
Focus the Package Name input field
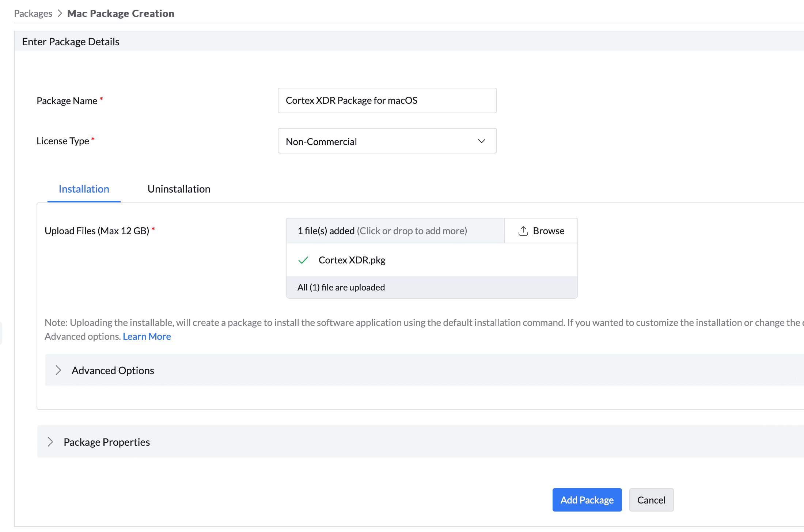tap(387, 100)
